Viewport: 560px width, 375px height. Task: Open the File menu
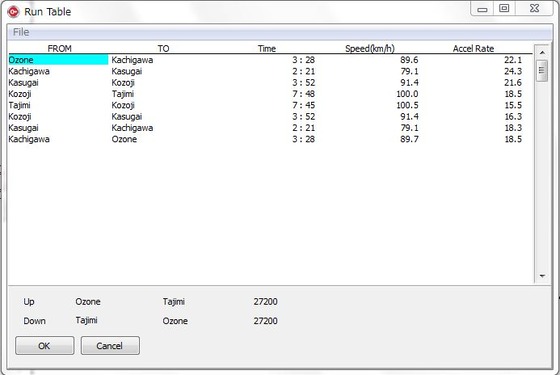[x=21, y=32]
